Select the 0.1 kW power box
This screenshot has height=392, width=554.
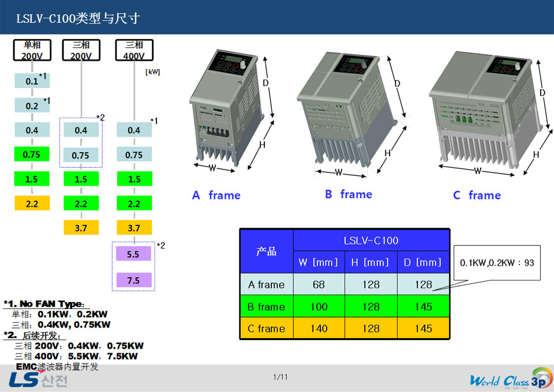click(x=32, y=81)
